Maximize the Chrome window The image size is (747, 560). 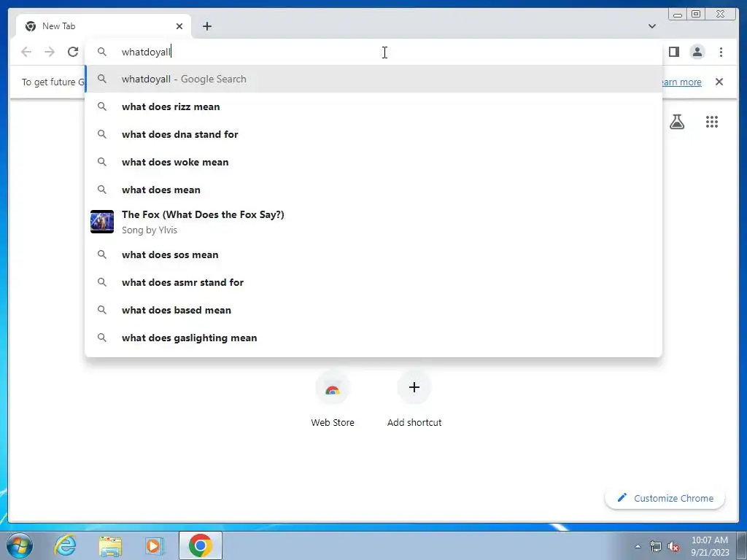695,15
